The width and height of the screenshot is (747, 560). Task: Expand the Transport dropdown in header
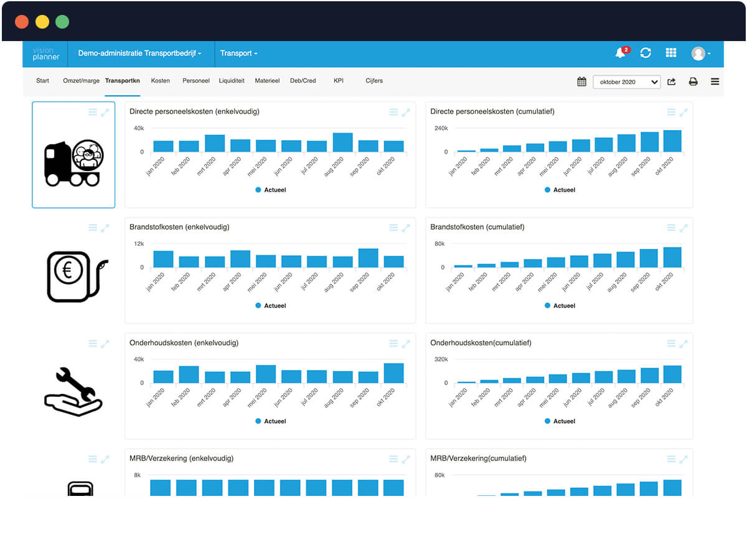pos(239,54)
